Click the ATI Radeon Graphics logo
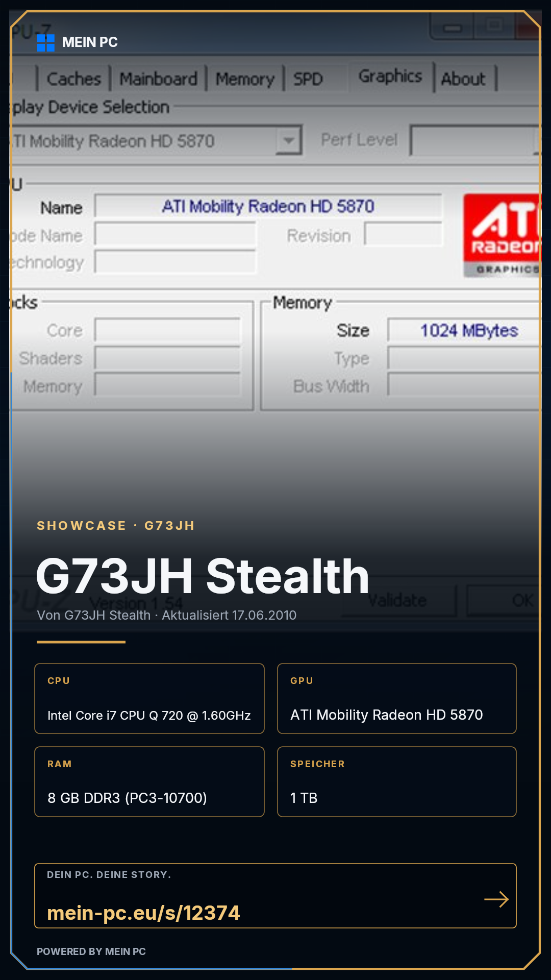Viewport: 551px width, 980px height. 502,235
